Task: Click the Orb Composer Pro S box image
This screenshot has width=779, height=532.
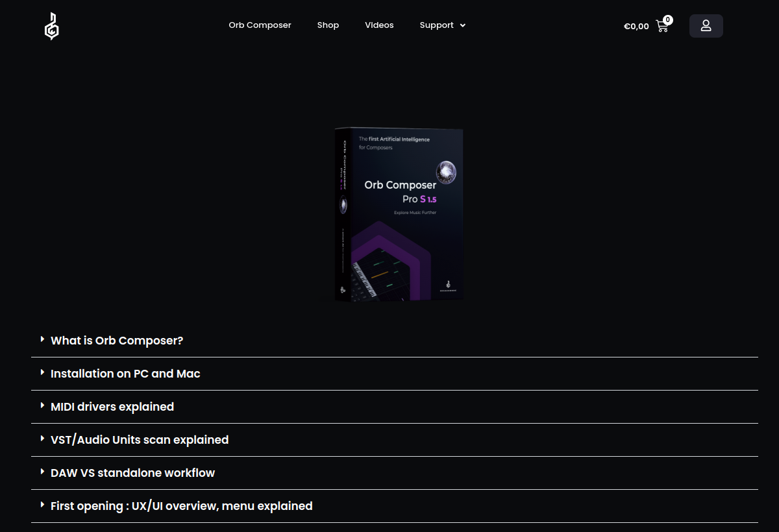Action: coord(399,215)
